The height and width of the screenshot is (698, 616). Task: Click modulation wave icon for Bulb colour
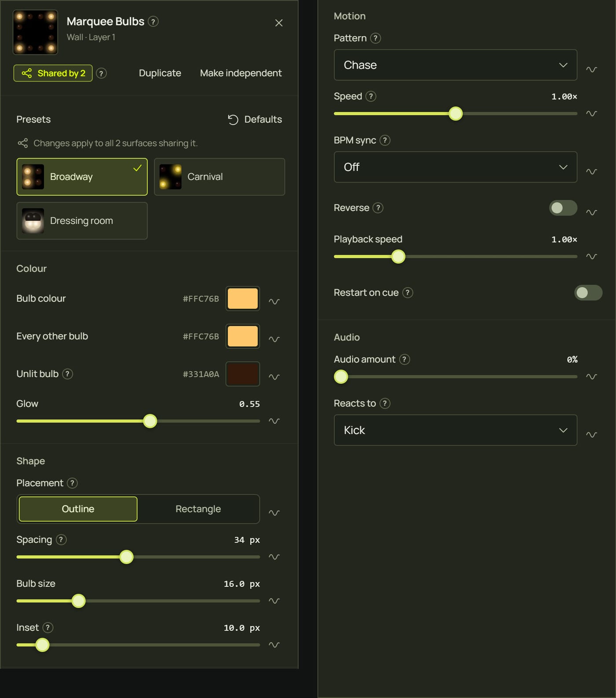pyautogui.click(x=274, y=301)
